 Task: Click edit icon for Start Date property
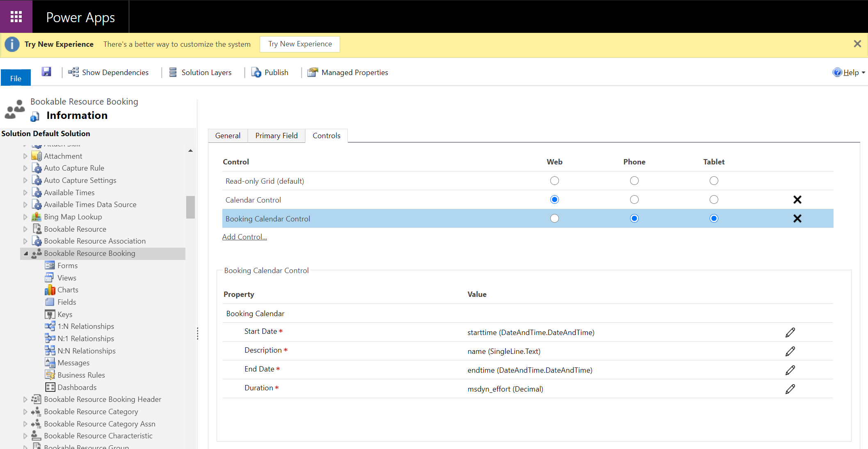tap(791, 332)
